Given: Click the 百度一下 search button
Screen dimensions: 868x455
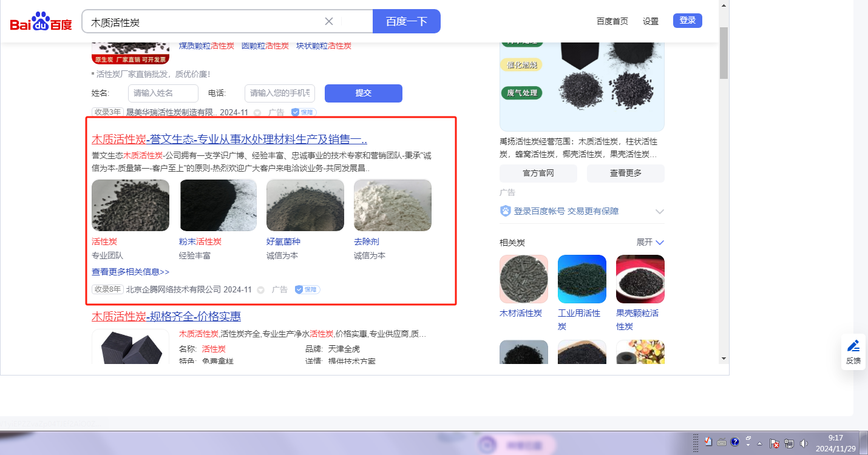Looking at the screenshot, I should [407, 21].
